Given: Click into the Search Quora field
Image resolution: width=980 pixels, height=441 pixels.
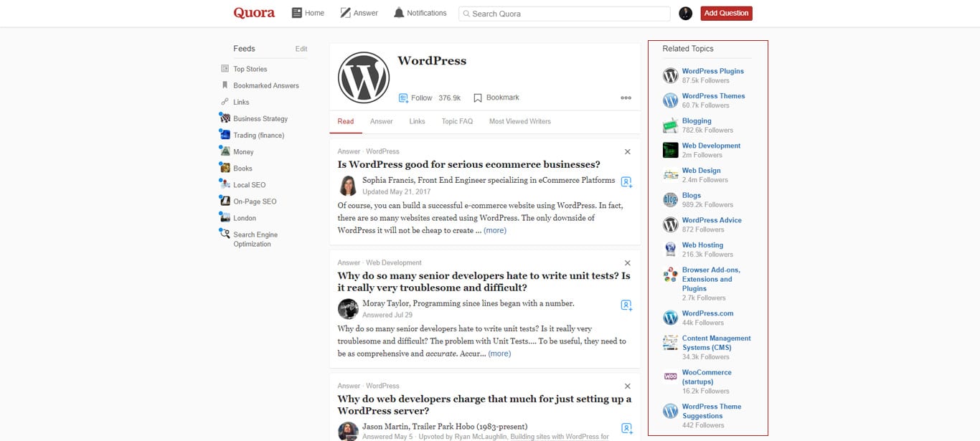Looking at the screenshot, I should pos(564,14).
